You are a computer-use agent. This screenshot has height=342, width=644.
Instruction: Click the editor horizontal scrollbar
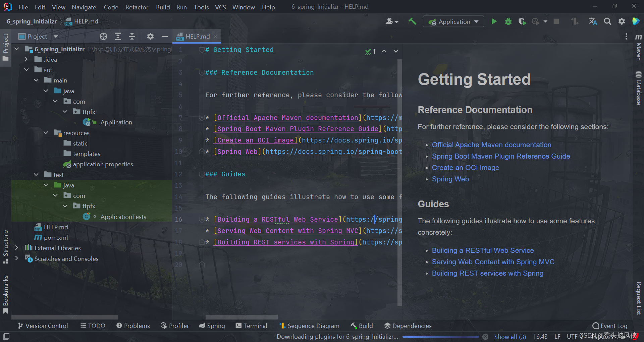pos(241,317)
